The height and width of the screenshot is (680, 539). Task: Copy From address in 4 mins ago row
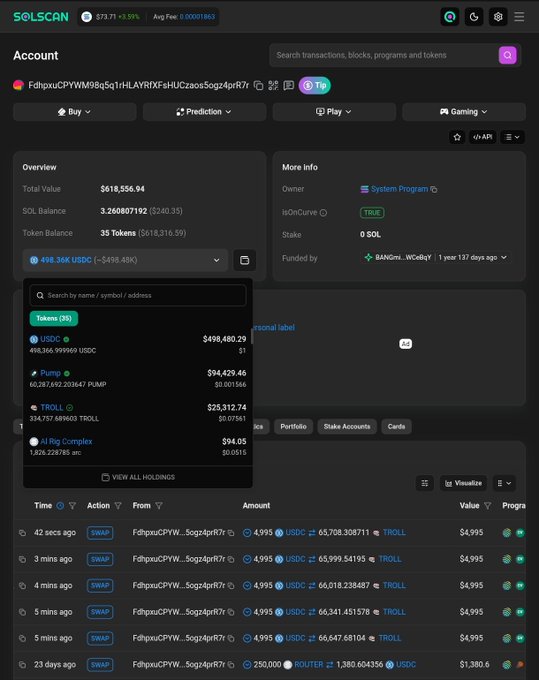point(231,586)
